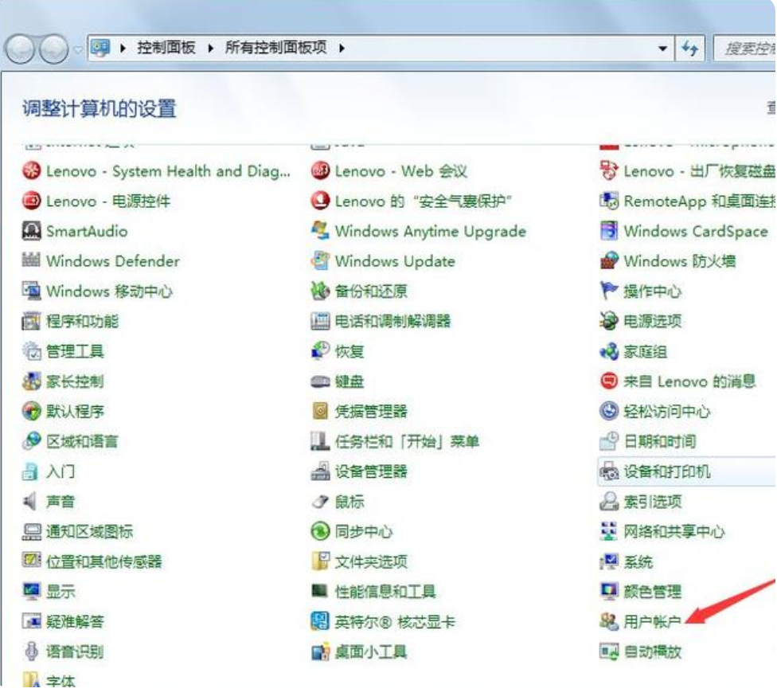Open the 程序和功能 link

click(82, 322)
